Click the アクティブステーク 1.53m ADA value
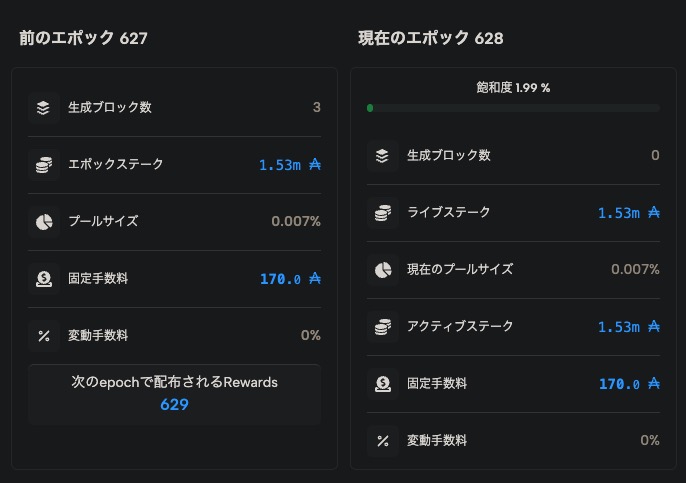The height and width of the screenshot is (483, 686). [x=629, y=327]
